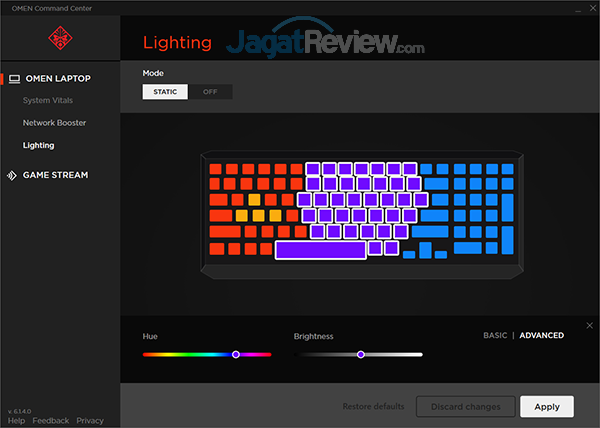Select the wide blue right Shift key

click(x=430, y=232)
